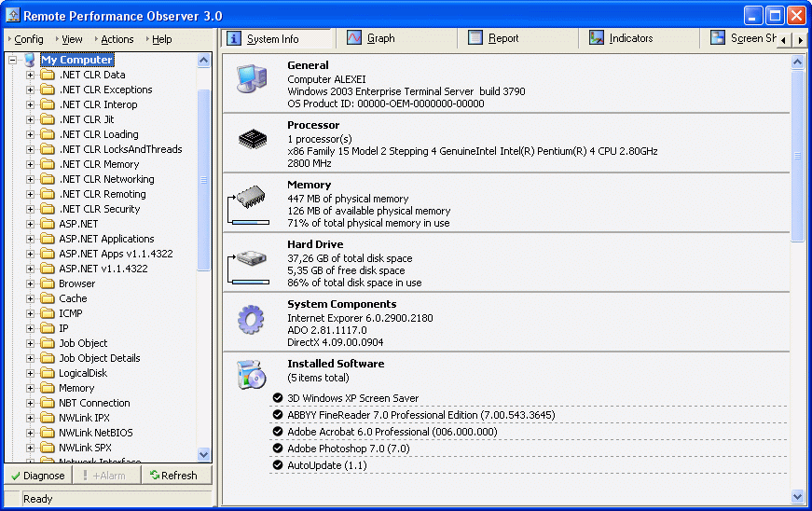Expand the Memory counter node

30,388
